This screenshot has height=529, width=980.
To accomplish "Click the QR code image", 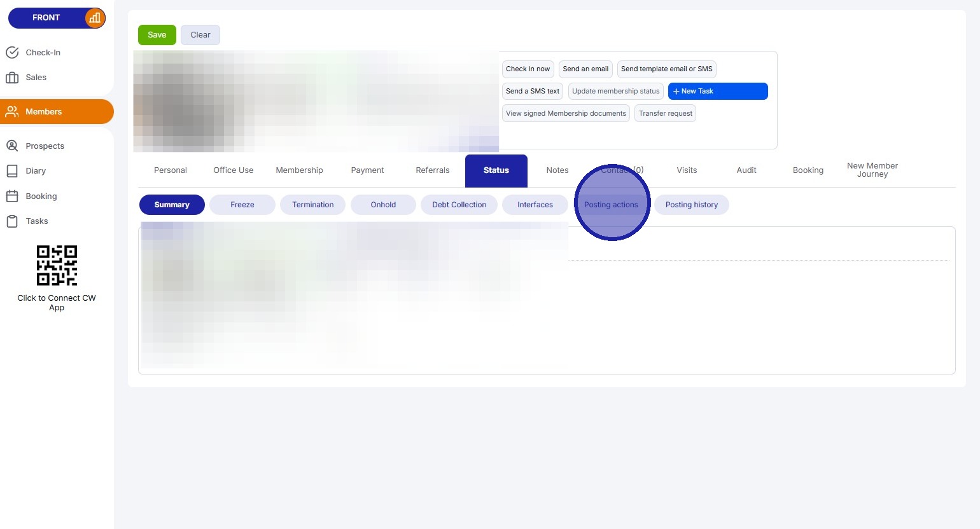I will (57, 265).
